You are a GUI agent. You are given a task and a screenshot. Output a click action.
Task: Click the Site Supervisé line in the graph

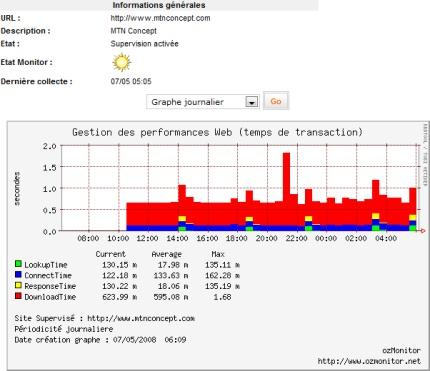[105, 318]
